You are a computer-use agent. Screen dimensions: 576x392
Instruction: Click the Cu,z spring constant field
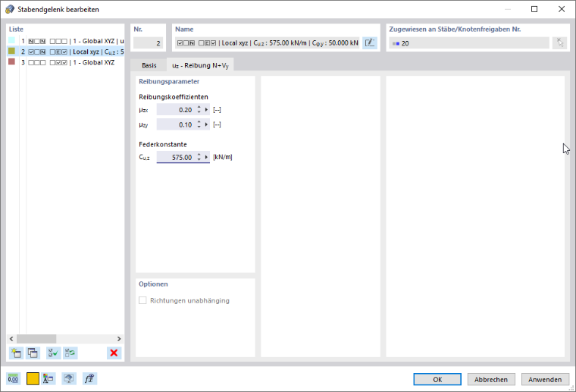click(x=176, y=157)
